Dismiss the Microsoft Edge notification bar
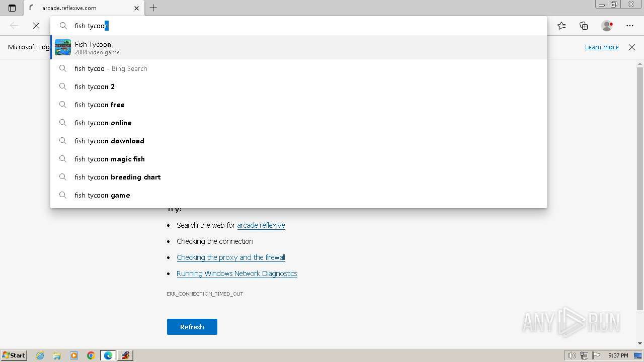644x362 pixels. (x=632, y=47)
